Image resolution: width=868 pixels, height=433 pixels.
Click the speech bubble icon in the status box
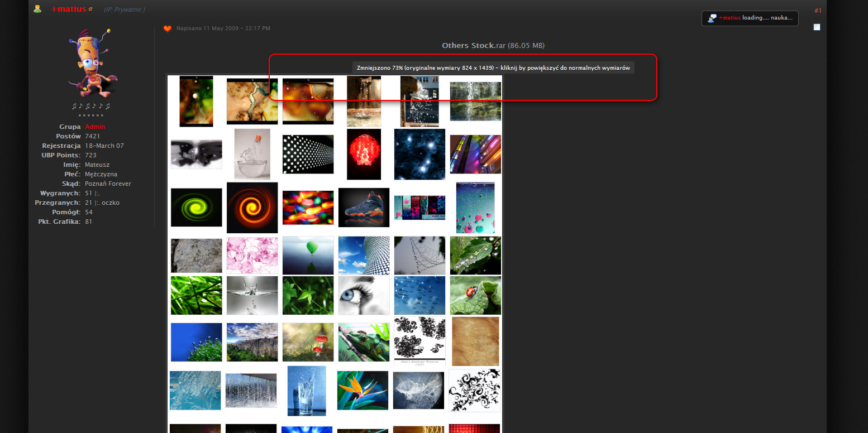pos(711,18)
